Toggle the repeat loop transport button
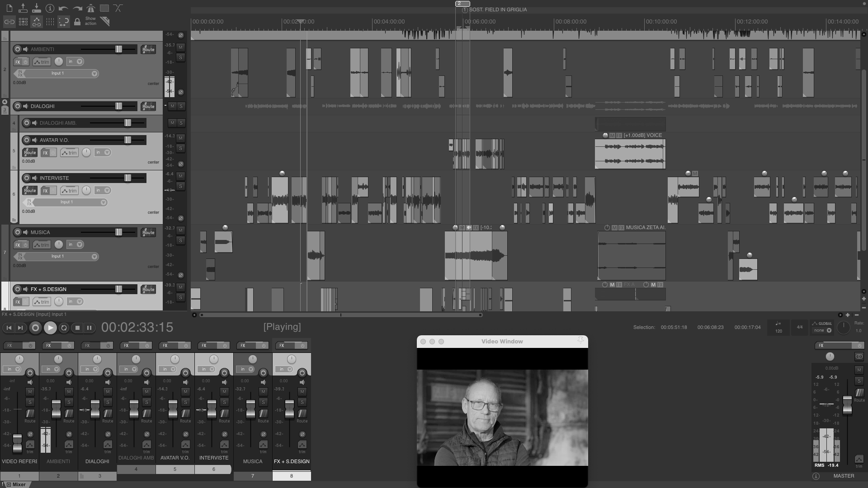 click(x=64, y=328)
